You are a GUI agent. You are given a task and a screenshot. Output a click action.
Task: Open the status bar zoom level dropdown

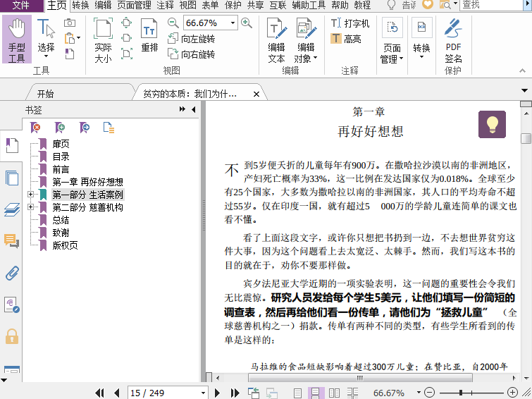click(419, 393)
